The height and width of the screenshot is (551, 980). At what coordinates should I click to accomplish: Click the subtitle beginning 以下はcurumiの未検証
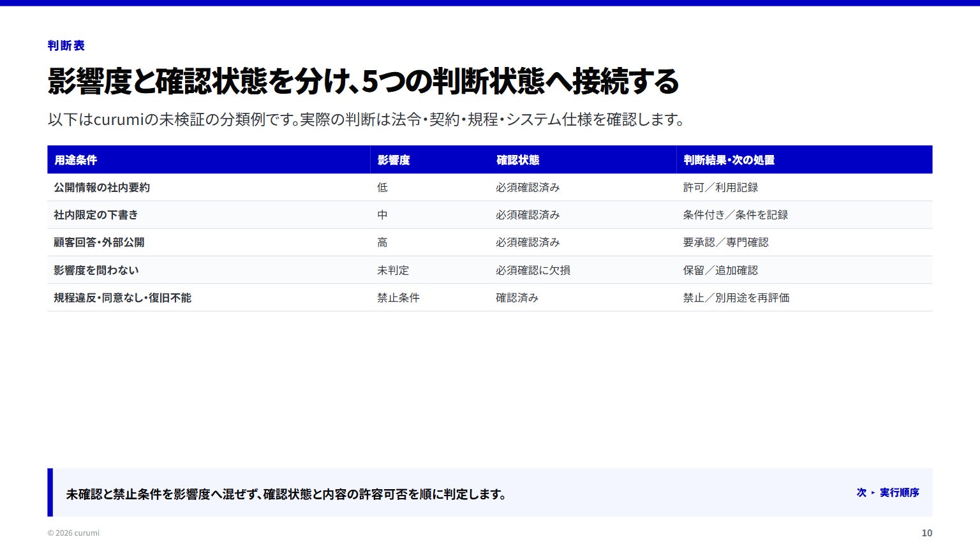(x=366, y=119)
